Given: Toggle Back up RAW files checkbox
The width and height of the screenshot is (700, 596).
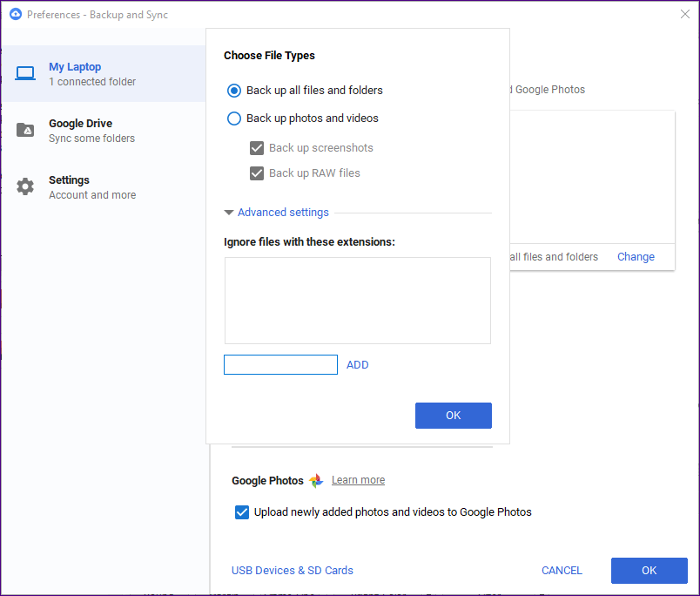Looking at the screenshot, I should (x=257, y=173).
